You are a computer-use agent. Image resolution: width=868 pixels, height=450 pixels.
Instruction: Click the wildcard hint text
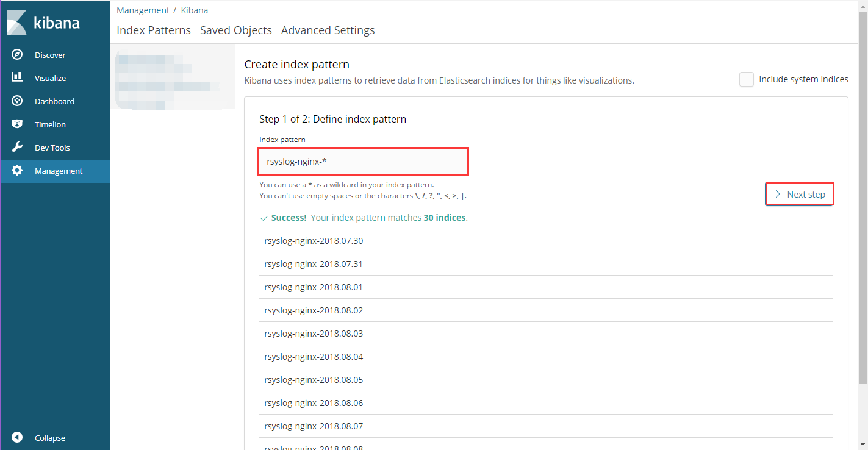(x=346, y=185)
